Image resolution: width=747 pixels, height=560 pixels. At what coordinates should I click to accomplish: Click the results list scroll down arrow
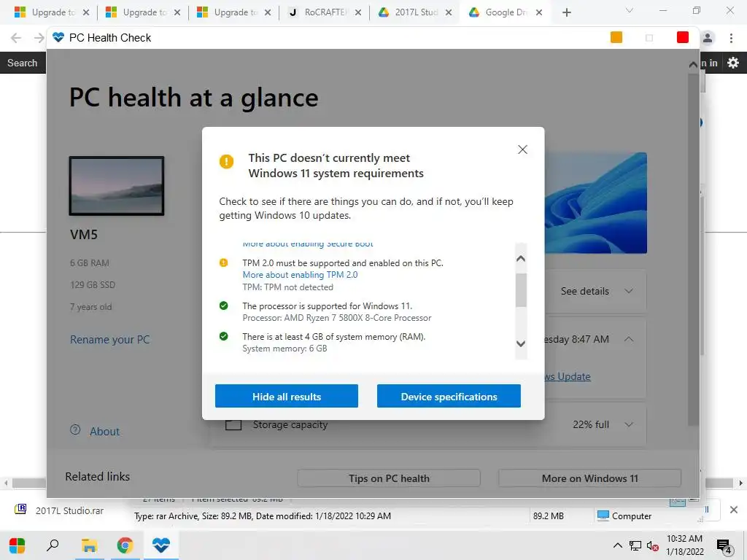point(521,344)
